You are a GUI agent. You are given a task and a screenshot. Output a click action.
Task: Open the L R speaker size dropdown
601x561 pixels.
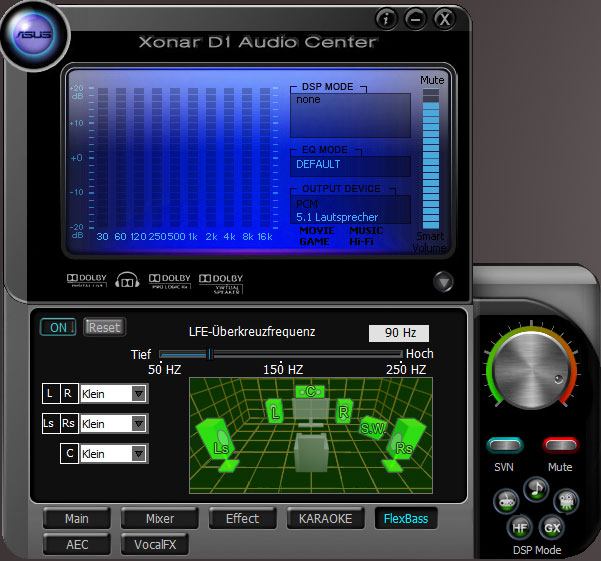click(139, 394)
